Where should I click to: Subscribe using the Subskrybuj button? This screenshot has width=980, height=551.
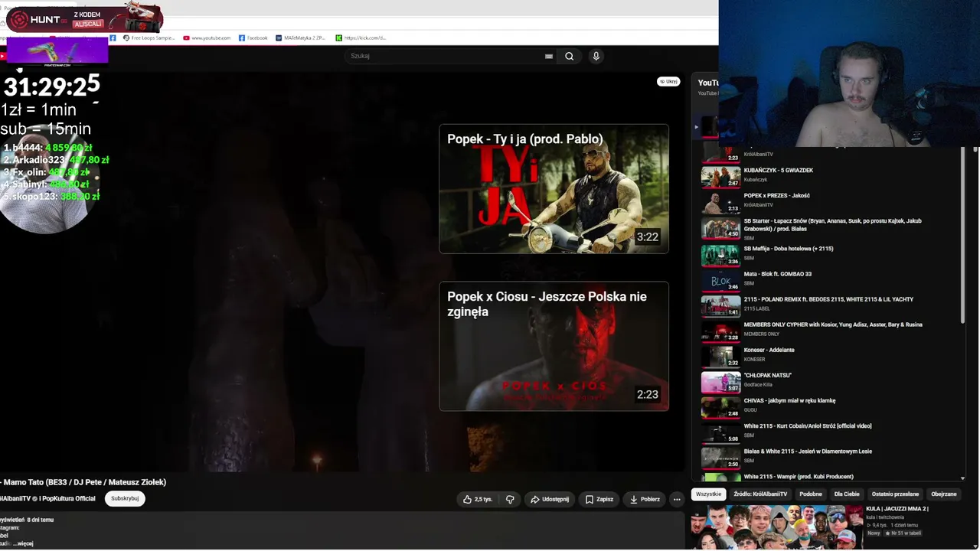tap(125, 498)
